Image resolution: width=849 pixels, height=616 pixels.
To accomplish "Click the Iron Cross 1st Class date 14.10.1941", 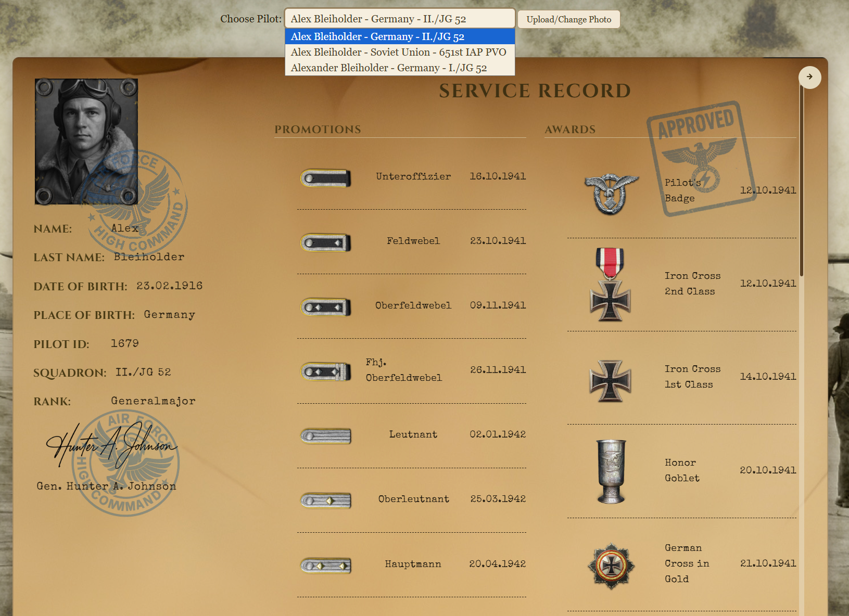I will pyautogui.click(x=768, y=377).
